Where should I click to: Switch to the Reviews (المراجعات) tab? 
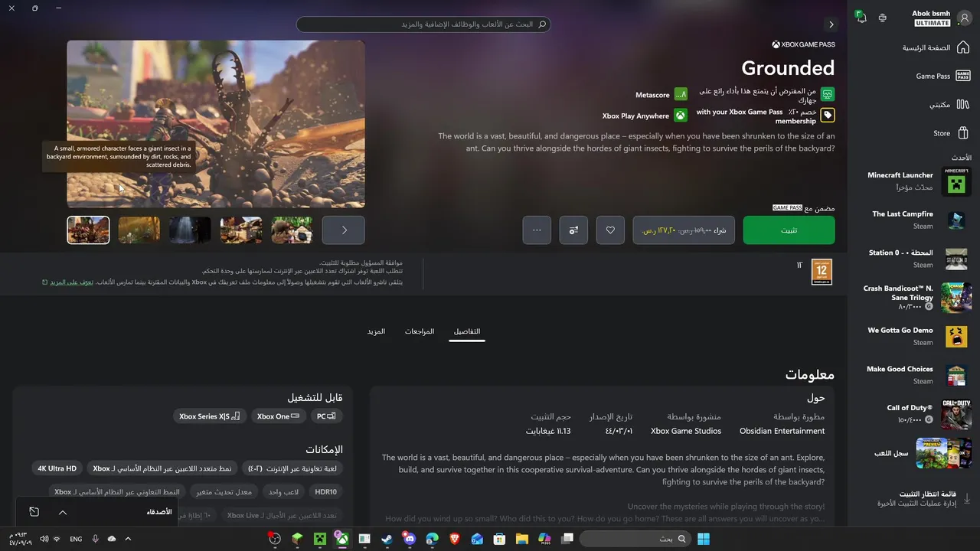tap(420, 331)
